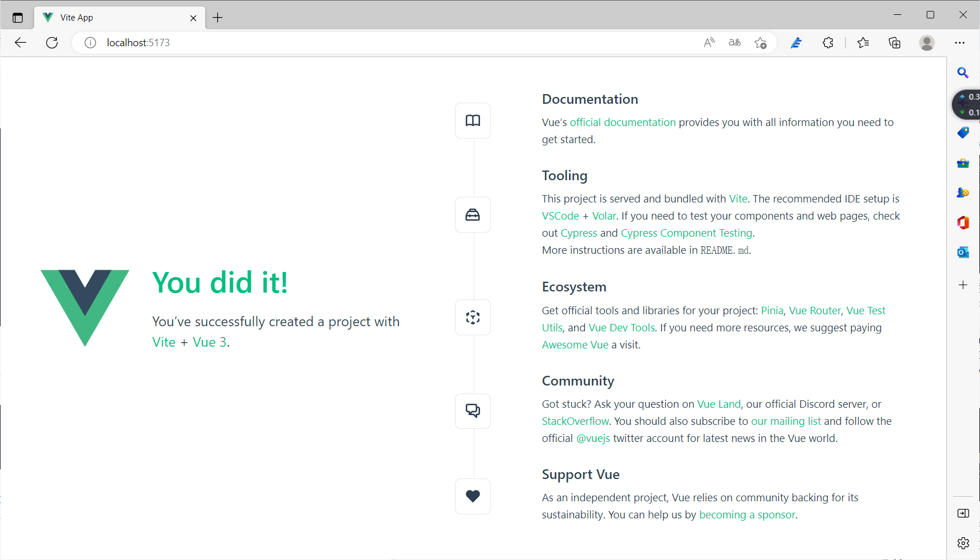Click the user profile avatar
This screenshot has height=560, width=980.
click(927, 43)
